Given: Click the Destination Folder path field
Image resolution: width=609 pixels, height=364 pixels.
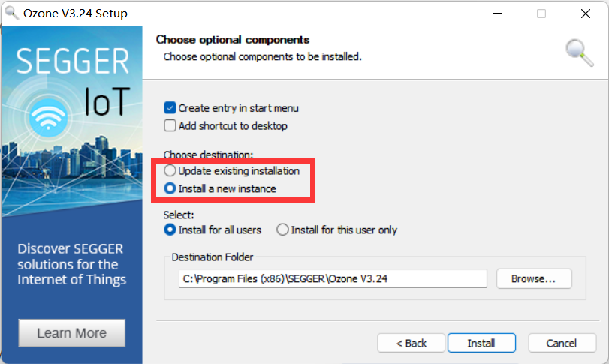Looking at the screenshot, I should point(333,279).
